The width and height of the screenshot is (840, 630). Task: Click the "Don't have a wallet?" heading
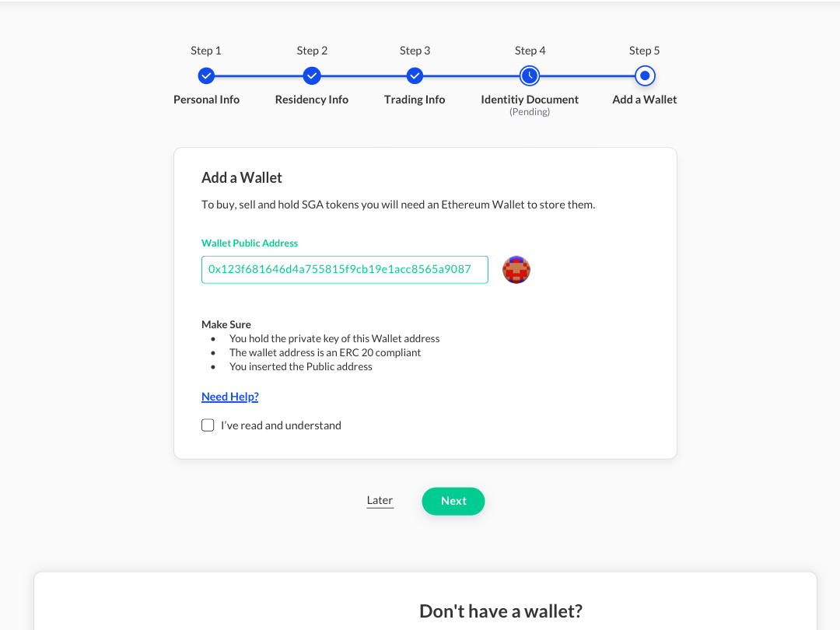click(x=500, y=611)
